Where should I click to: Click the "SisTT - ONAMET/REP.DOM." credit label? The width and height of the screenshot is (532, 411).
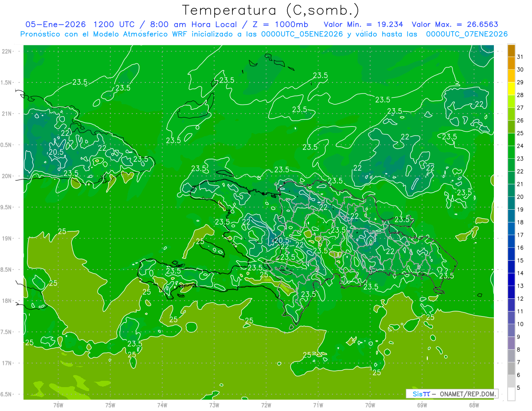click(x=452, y=394)
